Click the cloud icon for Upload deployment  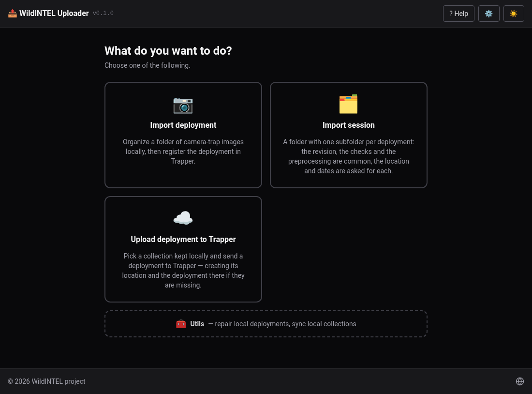[x=183, y=218]
